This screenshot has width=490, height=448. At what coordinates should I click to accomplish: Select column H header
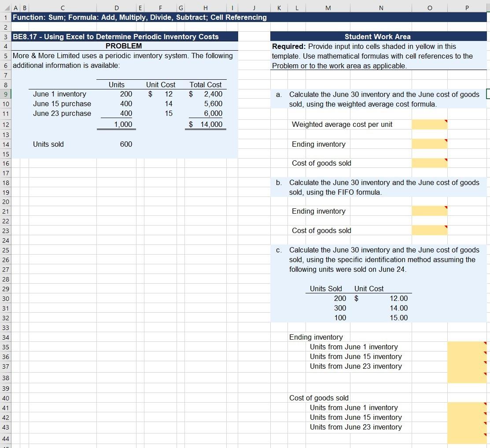click(205, 8)
